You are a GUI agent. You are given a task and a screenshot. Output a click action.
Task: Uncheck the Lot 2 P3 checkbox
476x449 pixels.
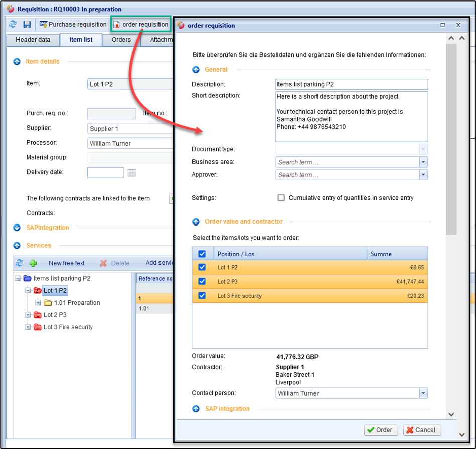coord(202,282)
